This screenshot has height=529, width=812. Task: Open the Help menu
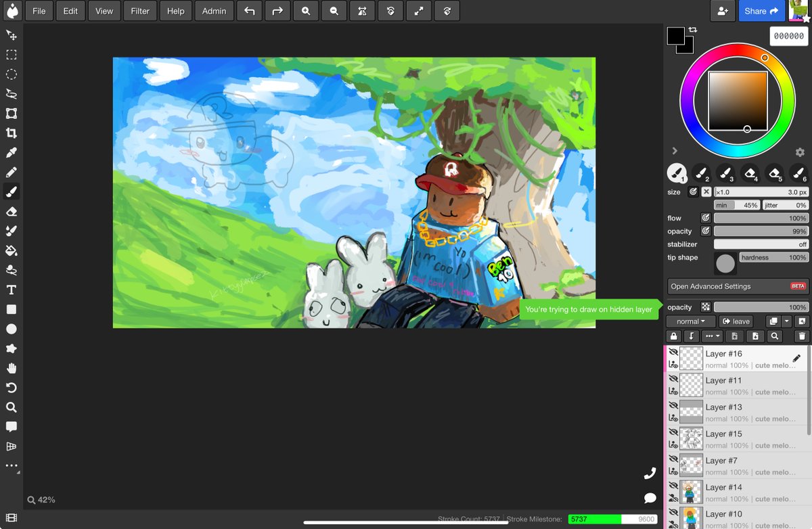(x=176, y=11)
